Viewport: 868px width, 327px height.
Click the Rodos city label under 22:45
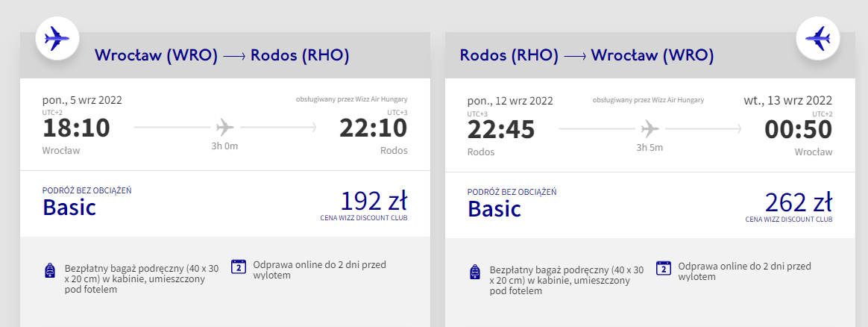click(x=481, y=152)
